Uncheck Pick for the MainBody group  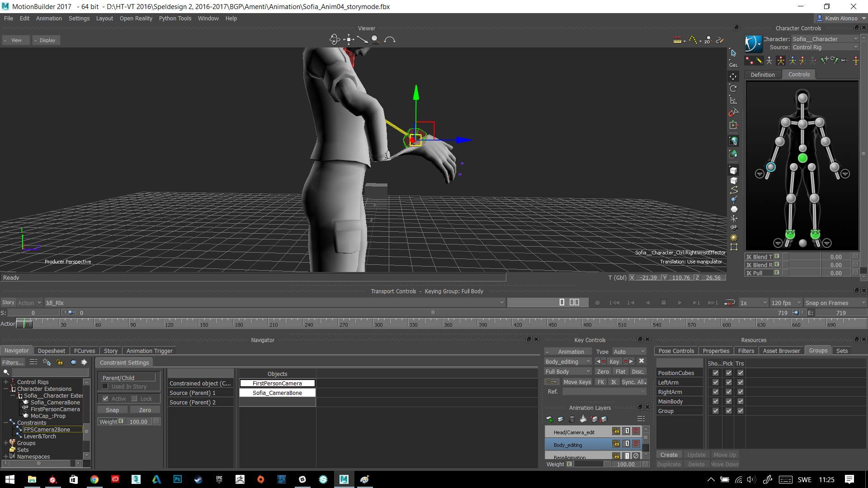click(728, 401)
